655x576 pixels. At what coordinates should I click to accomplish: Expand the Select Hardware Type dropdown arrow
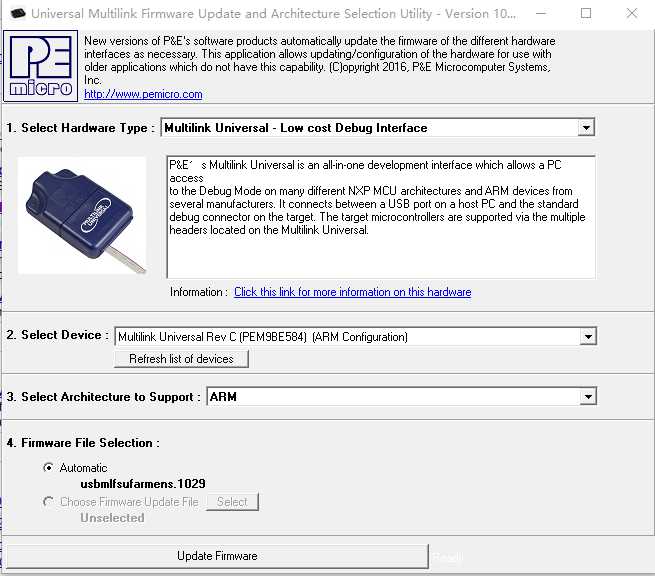586,127
